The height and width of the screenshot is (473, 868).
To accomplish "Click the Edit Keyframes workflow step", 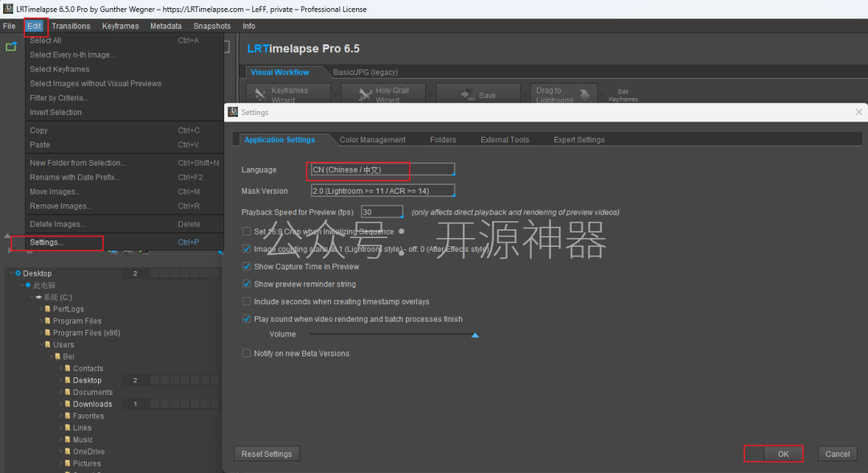I will (623, 95).
